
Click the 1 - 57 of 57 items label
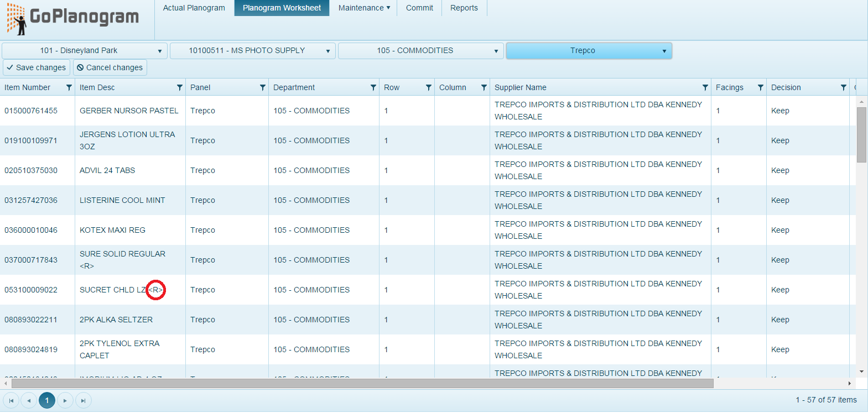pyautogui.click(x=826, y=400)
